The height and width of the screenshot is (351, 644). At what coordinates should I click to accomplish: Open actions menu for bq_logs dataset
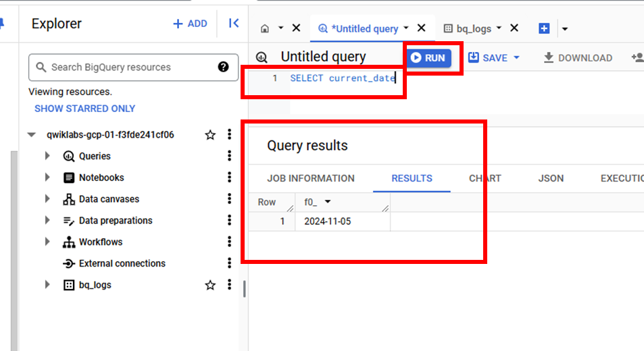coord(229,284)
